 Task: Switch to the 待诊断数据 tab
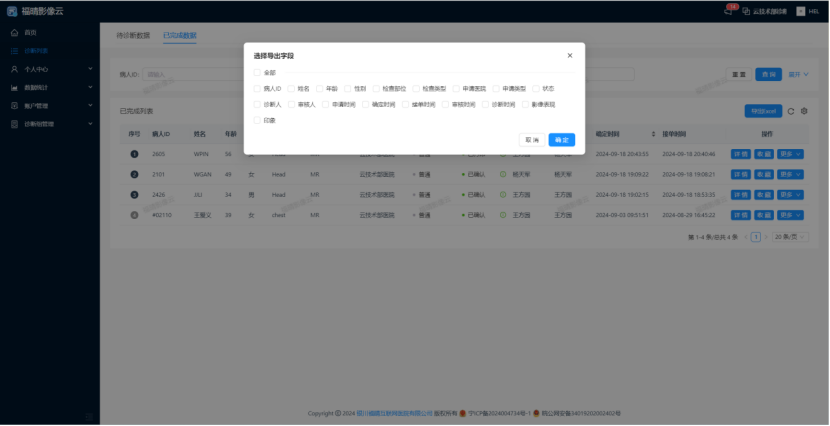tap(131, 35)
